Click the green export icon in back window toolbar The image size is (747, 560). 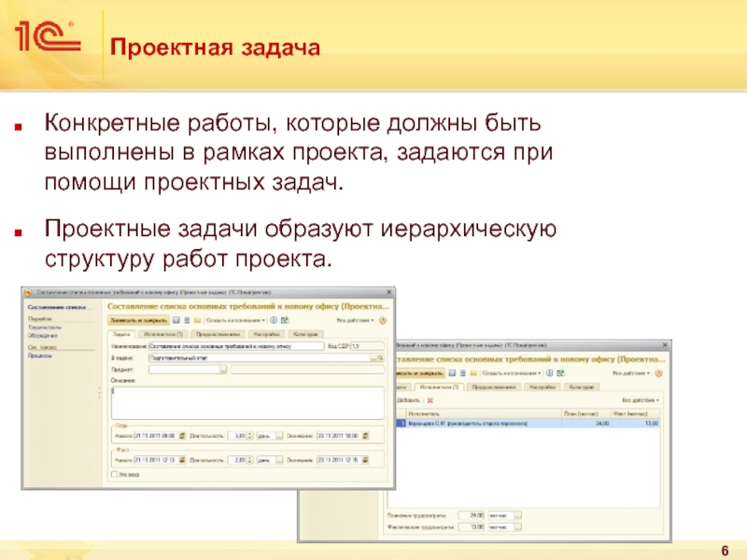(x=561, y=373)
